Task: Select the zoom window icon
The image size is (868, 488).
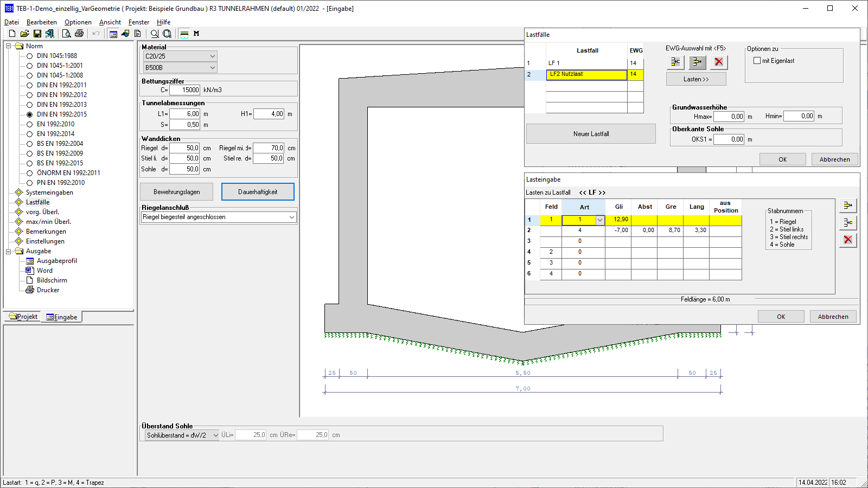Action: pos(167,34)
